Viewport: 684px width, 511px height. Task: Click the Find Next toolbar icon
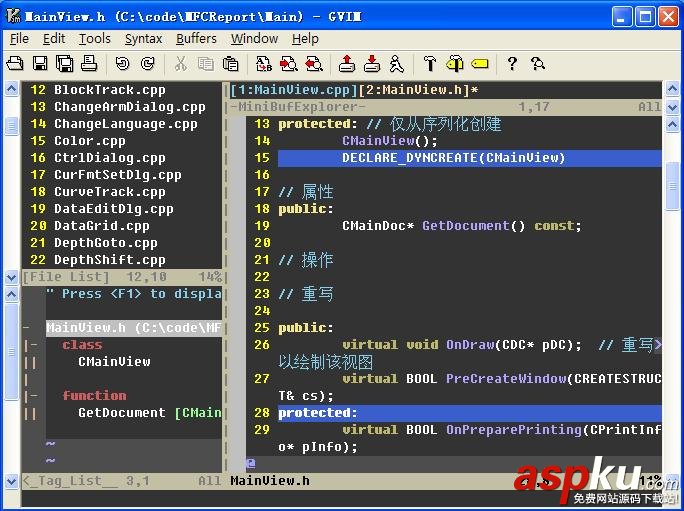click(x=289, y=64)
